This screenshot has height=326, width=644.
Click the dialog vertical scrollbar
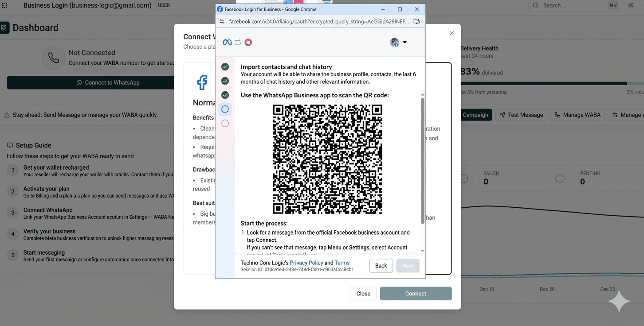pyautogui.click(x=423, y=160)
